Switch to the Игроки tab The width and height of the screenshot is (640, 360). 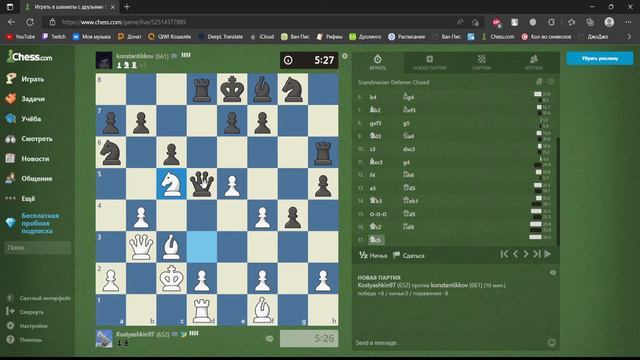533,62
